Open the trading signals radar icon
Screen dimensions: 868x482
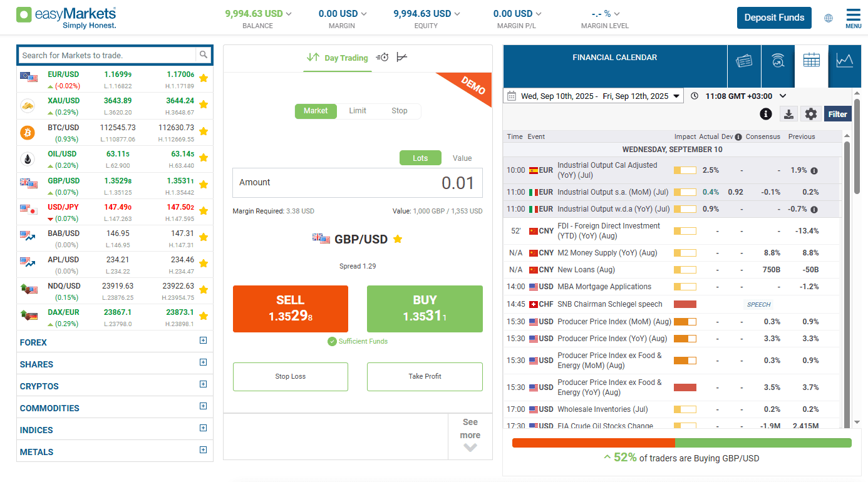pos(777,61)
